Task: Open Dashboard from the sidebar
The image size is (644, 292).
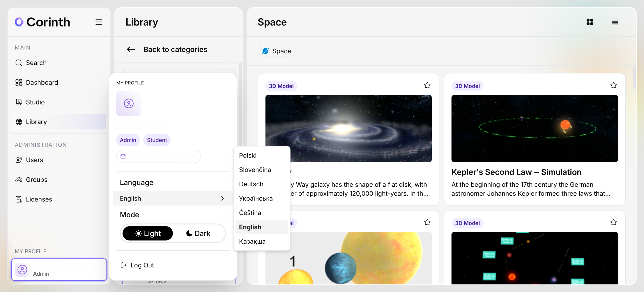Action: pos(42,82)
